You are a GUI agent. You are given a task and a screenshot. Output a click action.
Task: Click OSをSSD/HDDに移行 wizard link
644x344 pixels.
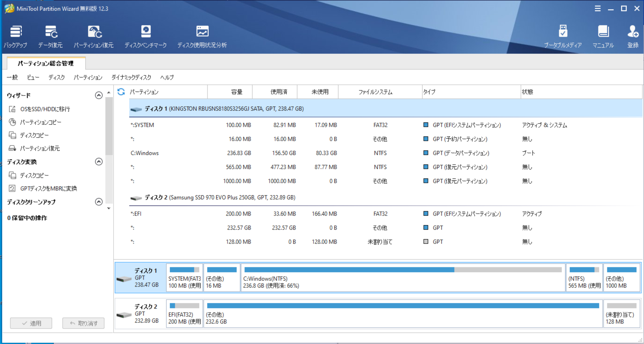tap(45, 109)
